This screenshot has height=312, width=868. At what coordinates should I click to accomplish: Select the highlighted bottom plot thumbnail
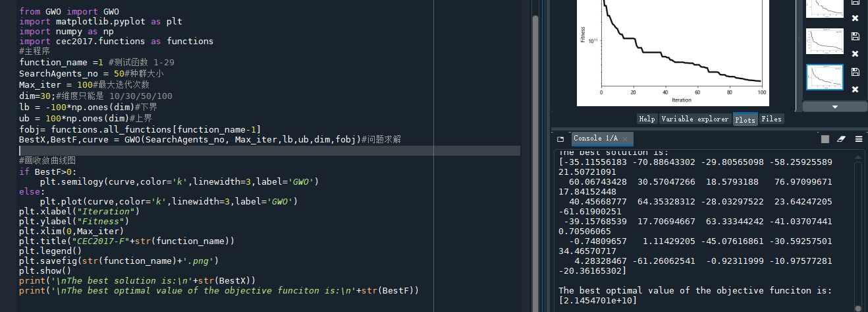[x=825, y=77]
